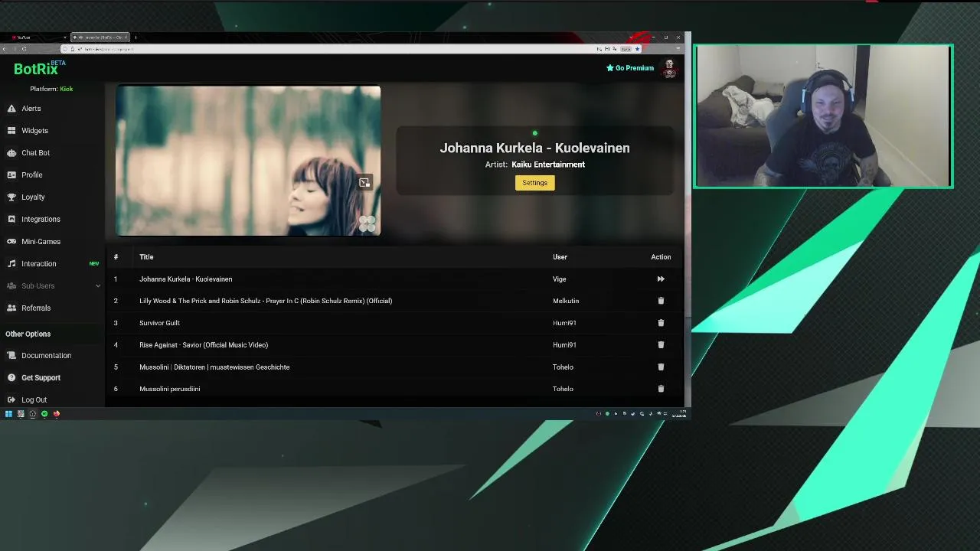Click the taskbar clock

[679, 414]
